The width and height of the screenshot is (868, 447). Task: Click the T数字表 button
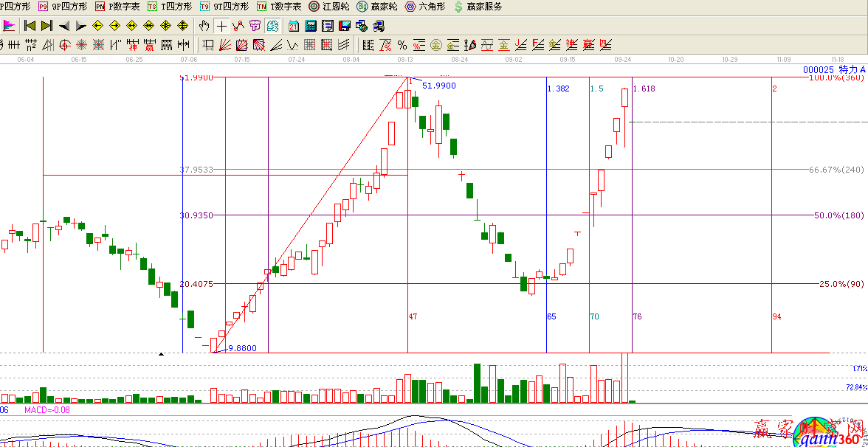click(279, 7)
